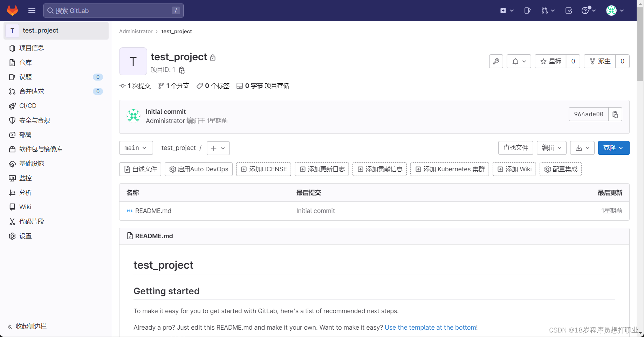Screen dimensions: 644x337
Task: Click 添加 Kubernetes 集群 button
Action: (450, 169)
